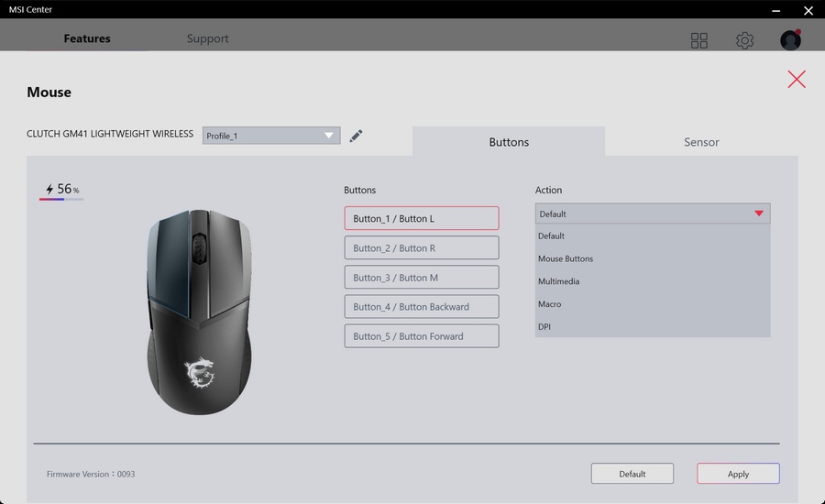The height and width of the screenshot is (504, 825).
Task: Click the Firmware Version : 0093 text
Action: click(91, 474)
